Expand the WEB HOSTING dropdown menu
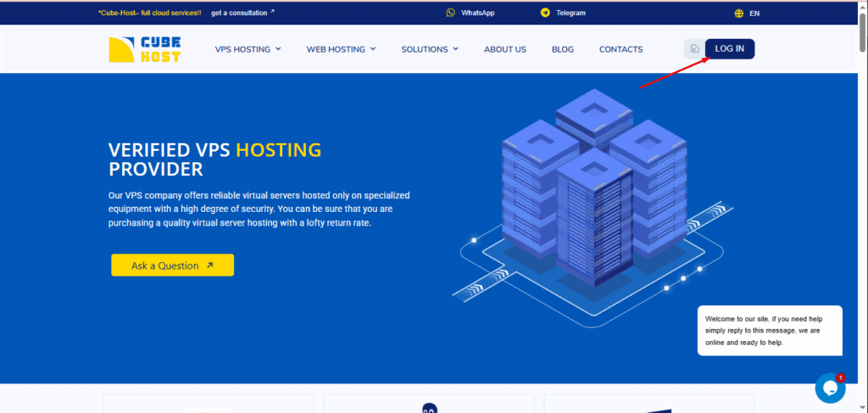 coord(341,49)
